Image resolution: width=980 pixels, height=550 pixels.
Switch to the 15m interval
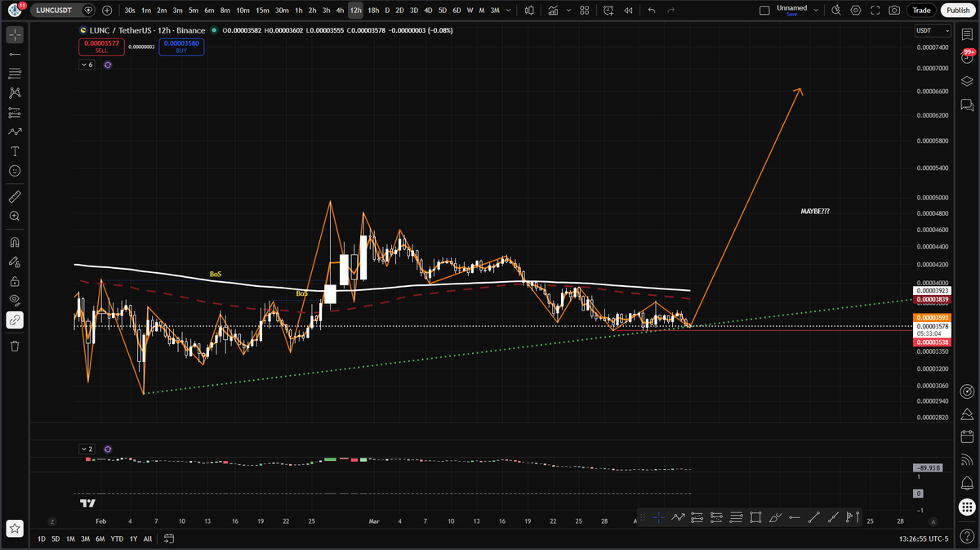pos(262,11)
